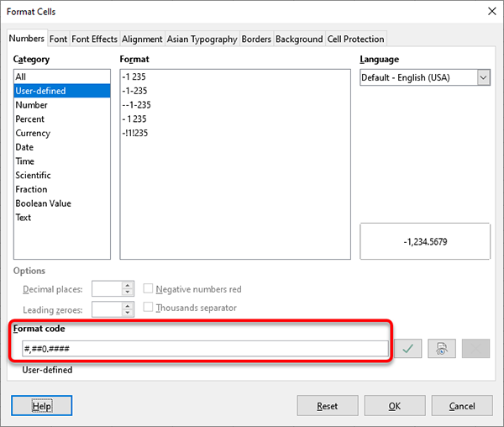This screenshot has width=504, height=427.
Task: Click in the Format code field
Action: 205,349
